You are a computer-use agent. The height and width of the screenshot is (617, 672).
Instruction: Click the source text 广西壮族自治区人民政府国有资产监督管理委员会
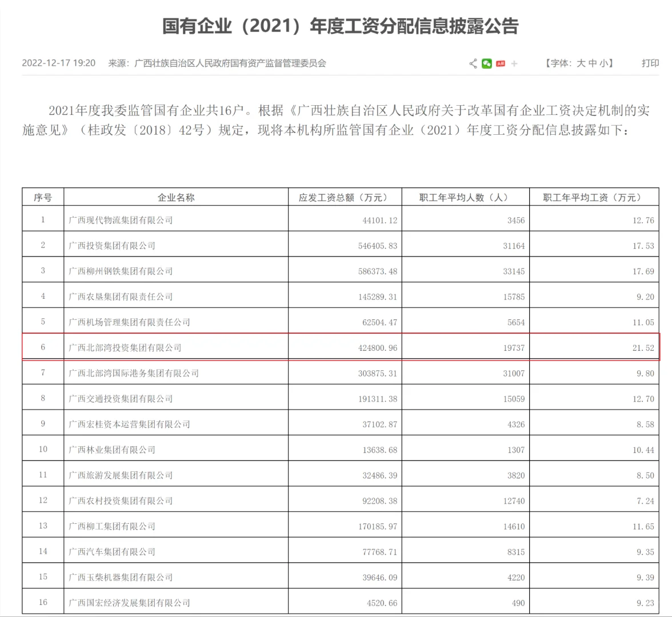pyautogui.click(x=230, y=63)
